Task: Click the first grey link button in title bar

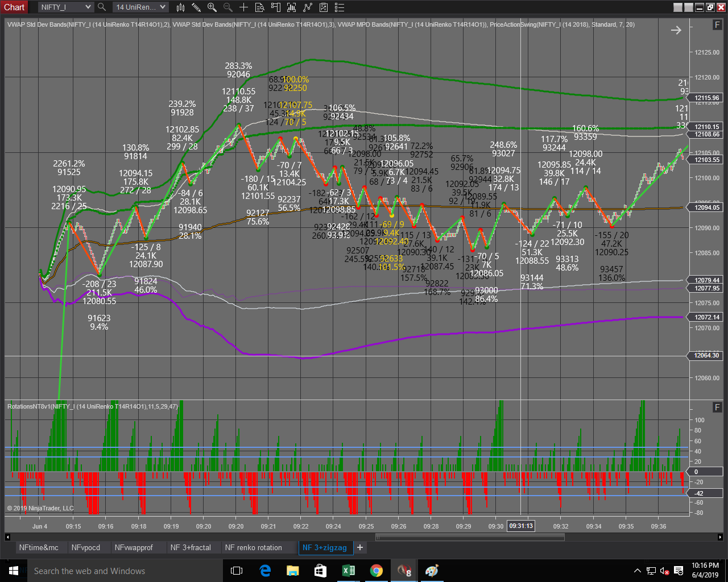Action: point(677,7)
